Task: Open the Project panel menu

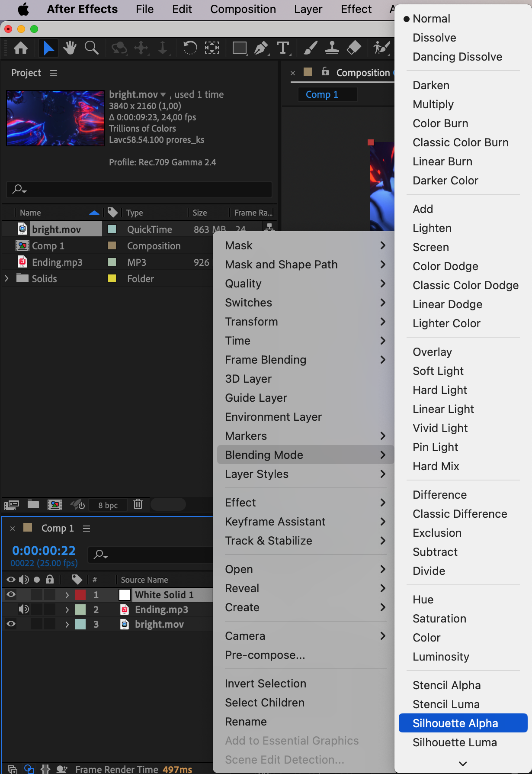Action: (x=54, y=73)
